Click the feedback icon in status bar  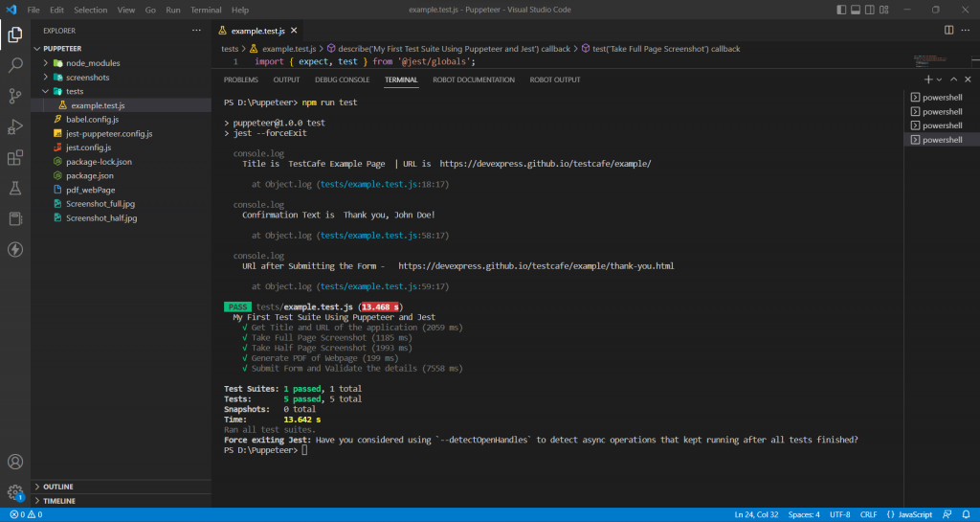(947, 514)
